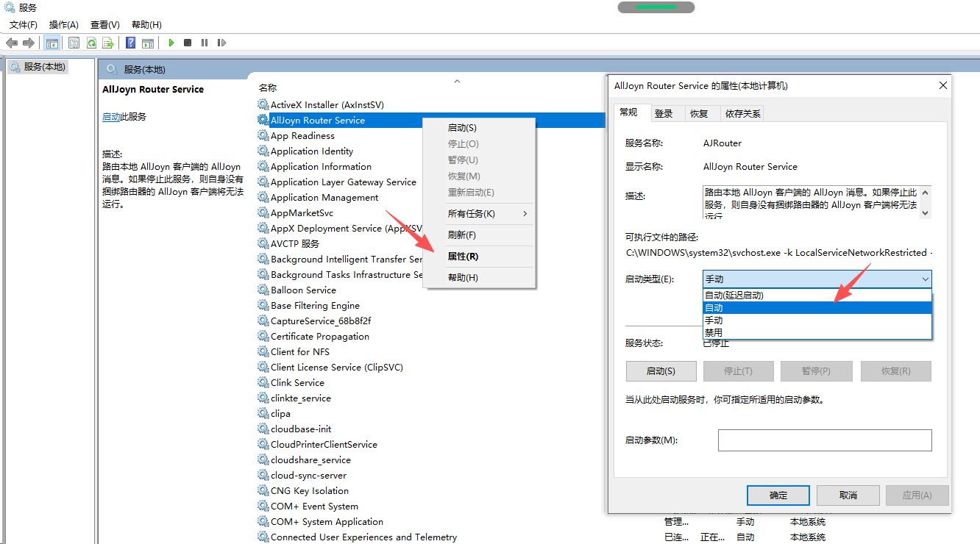This screenshot has width=980, height=544.
Task: Open the blue Help question-mark icon
Action: 130,43
